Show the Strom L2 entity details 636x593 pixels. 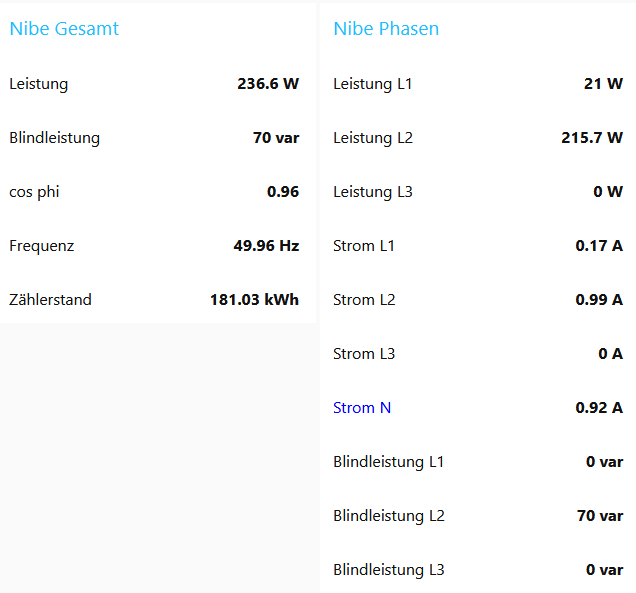pos(364,300)
